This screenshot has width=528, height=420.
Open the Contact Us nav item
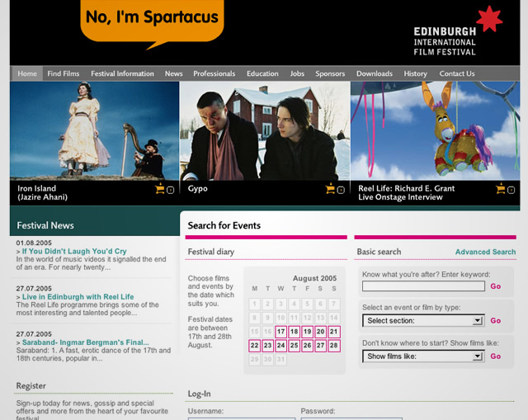456,73
